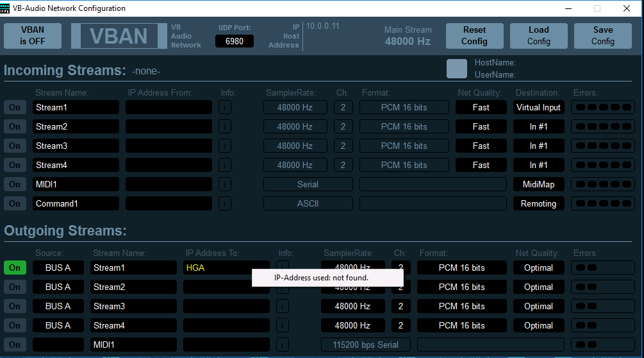Viewport: 644px width, 358px height.
Task: Change PCM 16 bits format of outgoing Stream2
Action: click(461, 287)
